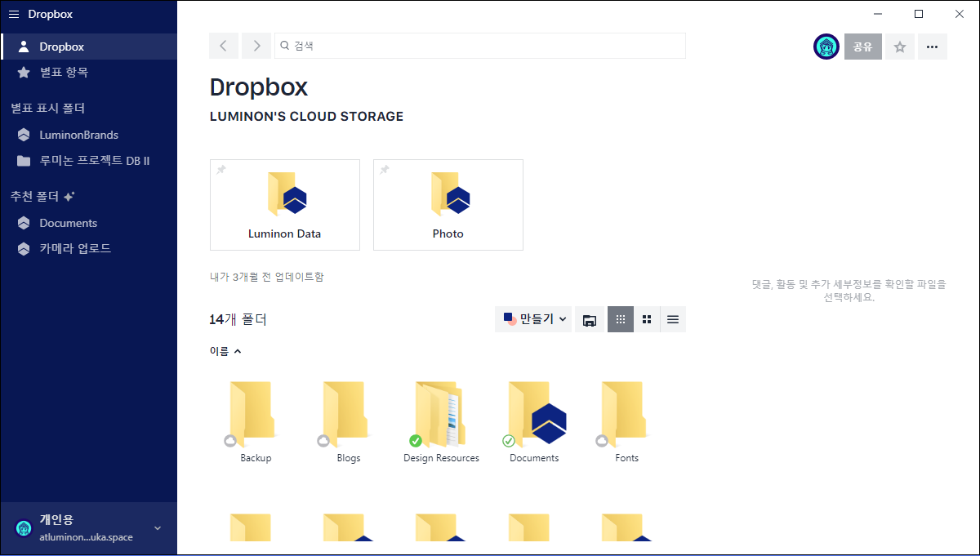980x556 pixels.
Task: Click the 공유 share button
Action: [x=863, y=47]
